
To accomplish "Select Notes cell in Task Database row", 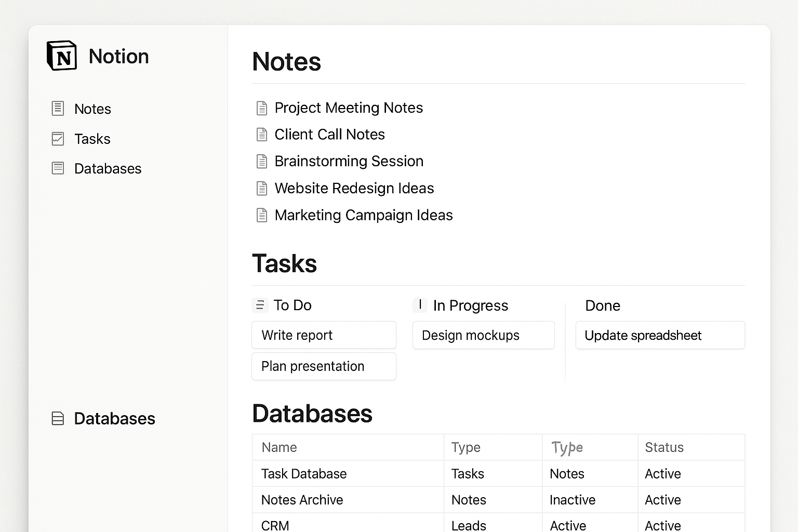I will click(590, 474).
